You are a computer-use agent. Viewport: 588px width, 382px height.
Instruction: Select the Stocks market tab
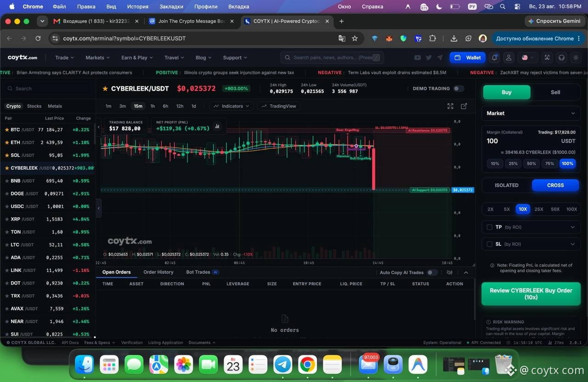[34, 106]
